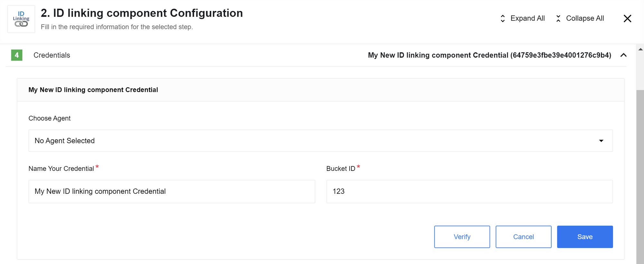Open the Choose Agent dropdown
The width and height of the screenshot is (644, 264).
click(x=320, y=141)
